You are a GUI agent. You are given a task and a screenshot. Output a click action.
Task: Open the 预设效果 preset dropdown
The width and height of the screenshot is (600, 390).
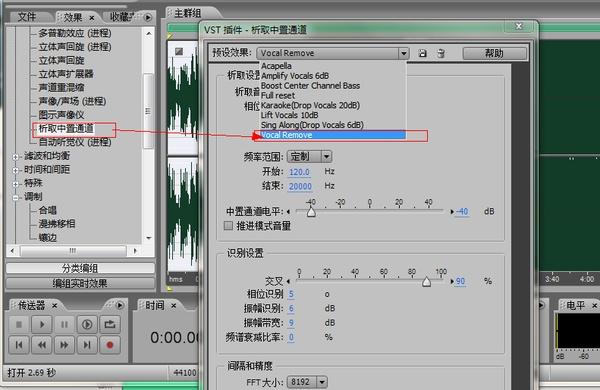pos(404,53)
